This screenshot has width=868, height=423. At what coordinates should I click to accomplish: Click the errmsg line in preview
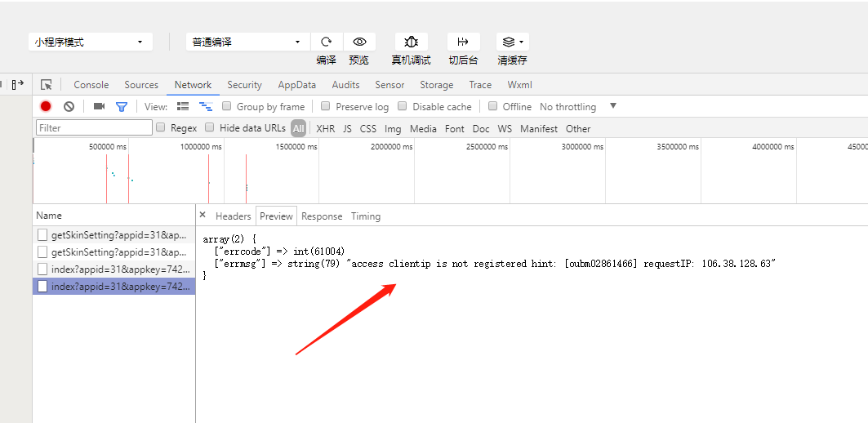[x=493, y=264]
